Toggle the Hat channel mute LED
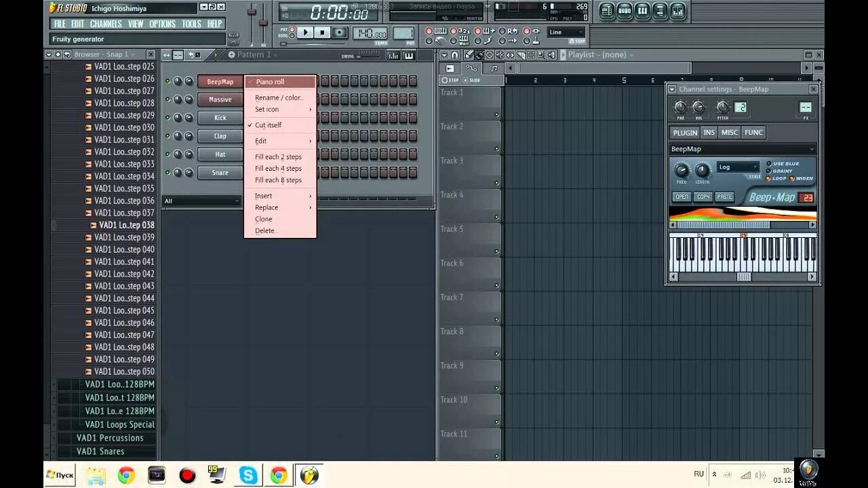Viewport: 868px width, 488px height. point(167,155)
